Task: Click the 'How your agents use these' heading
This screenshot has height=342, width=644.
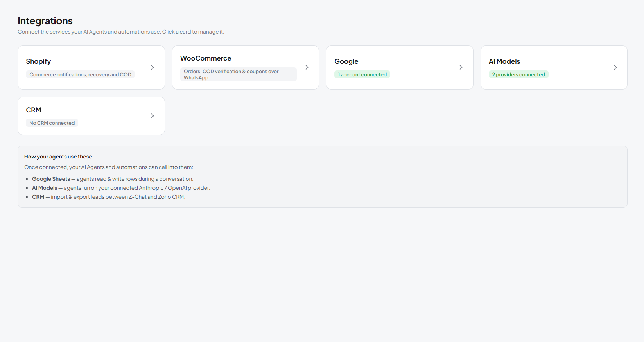Action: click(58, 157)
